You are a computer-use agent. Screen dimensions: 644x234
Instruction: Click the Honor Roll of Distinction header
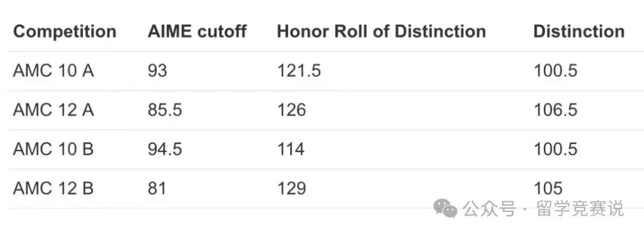point(381,31)
